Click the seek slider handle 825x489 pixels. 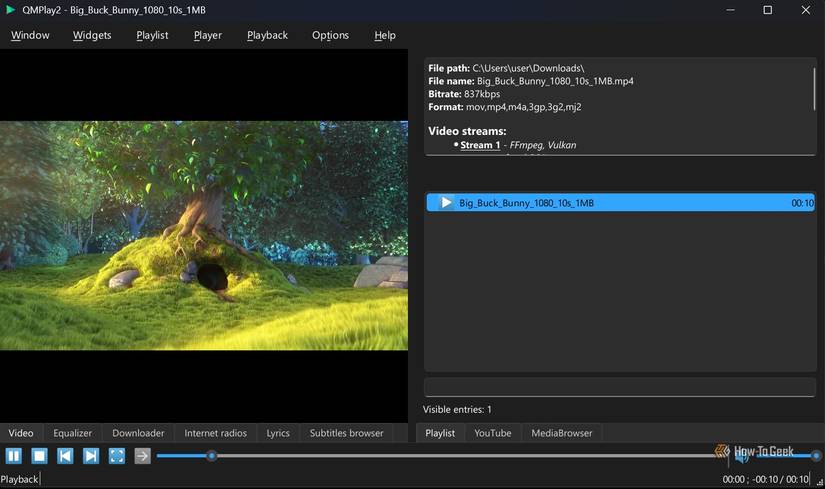[x=212, y=456]
